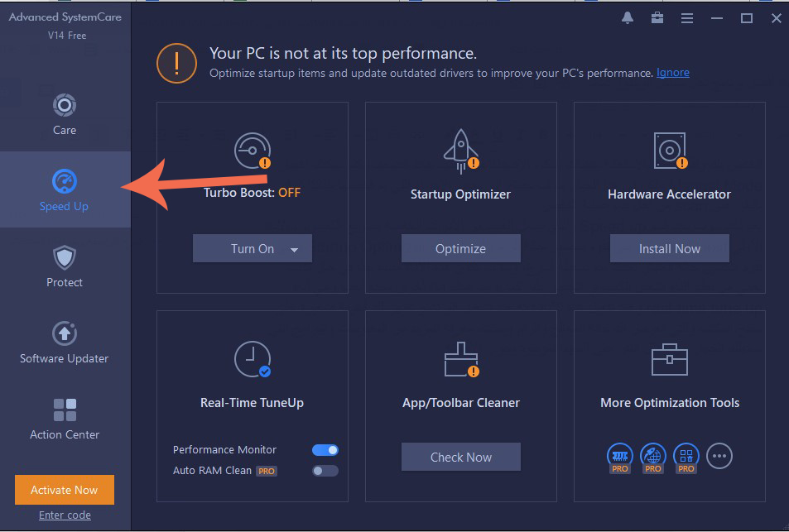789x532 pixels.
Task: Expand the Turn On dropdown arrow
Action: click(294, 249)
